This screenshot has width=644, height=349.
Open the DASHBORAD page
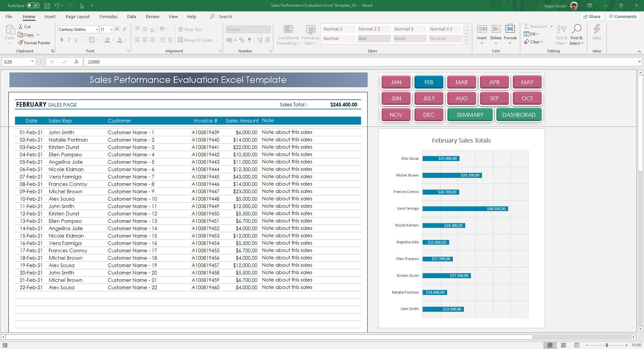[x=519, y=114]
